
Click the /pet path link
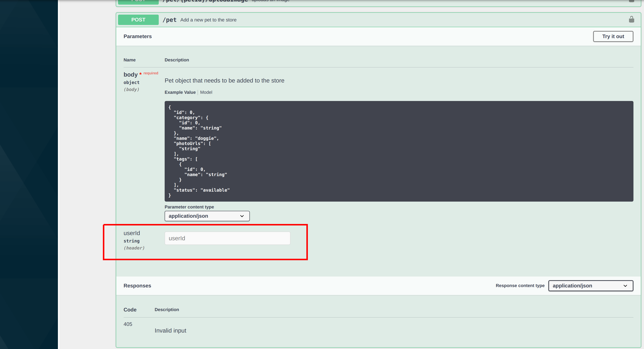click(170, 20)
